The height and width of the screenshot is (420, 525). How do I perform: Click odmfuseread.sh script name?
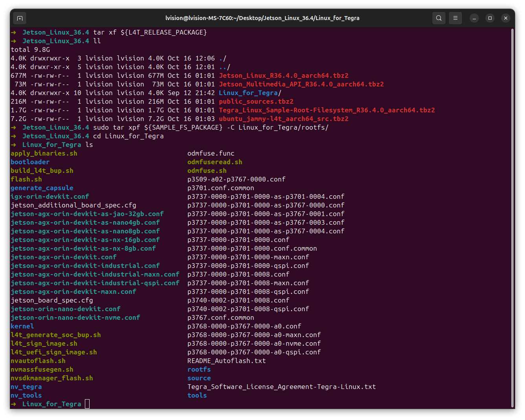point(215,162)
